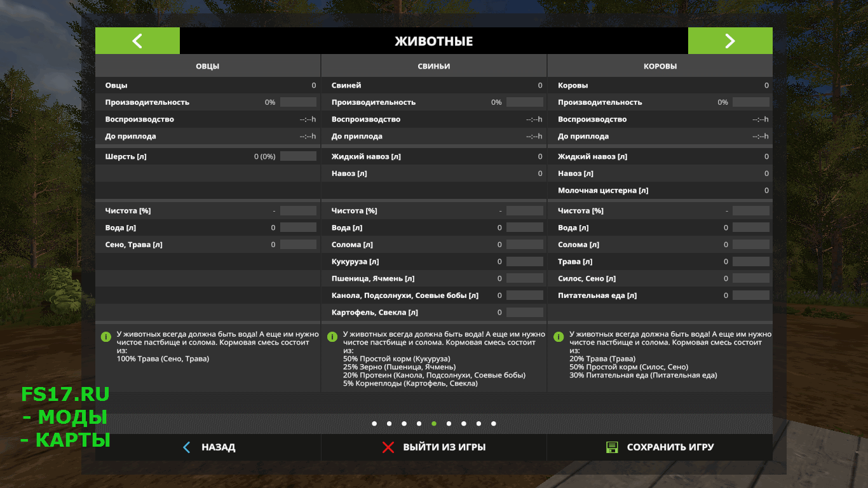The image size is (868, 488).
Task: Select the СВИНЬИ column header
Action: 434,66
